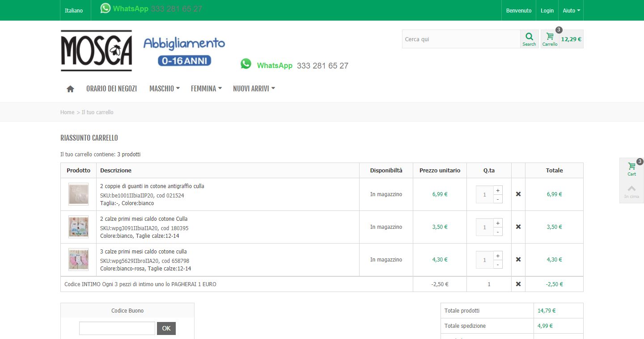Open 2 calze primi mesi product thumbnail
644x339 pixels.
click(x=78, y=227)
